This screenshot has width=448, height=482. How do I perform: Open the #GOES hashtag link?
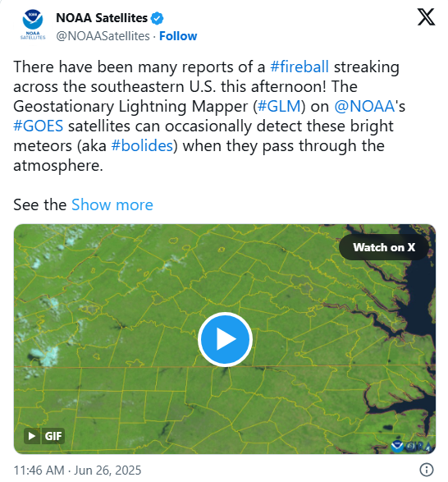pyautogui.click(x=39, y=126)
